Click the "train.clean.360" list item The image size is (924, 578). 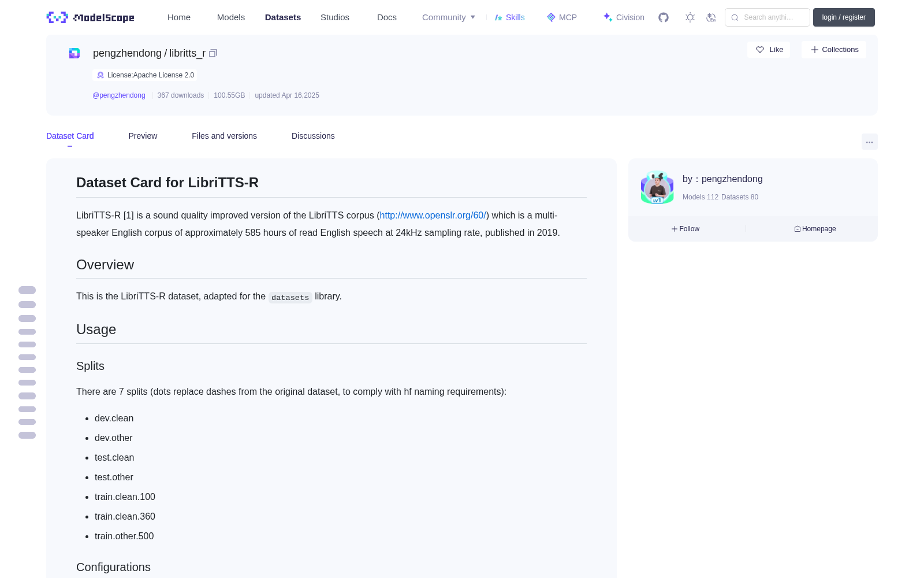[x=125, y=517]
